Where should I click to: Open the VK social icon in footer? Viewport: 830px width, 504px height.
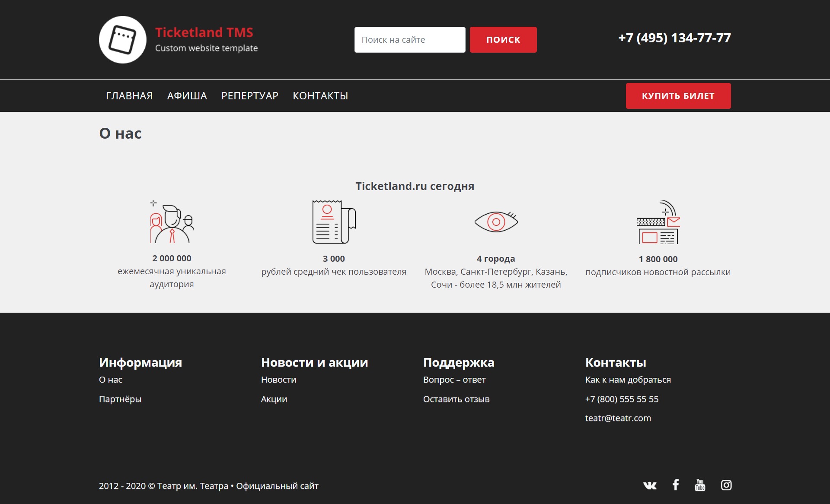click(x=650, y=485)
